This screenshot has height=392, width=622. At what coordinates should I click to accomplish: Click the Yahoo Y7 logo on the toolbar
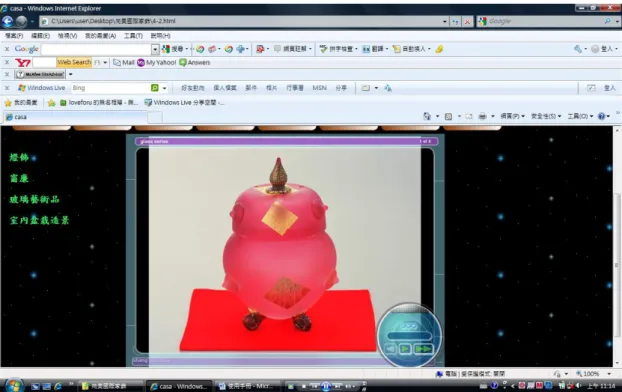(x=23, y=63)
